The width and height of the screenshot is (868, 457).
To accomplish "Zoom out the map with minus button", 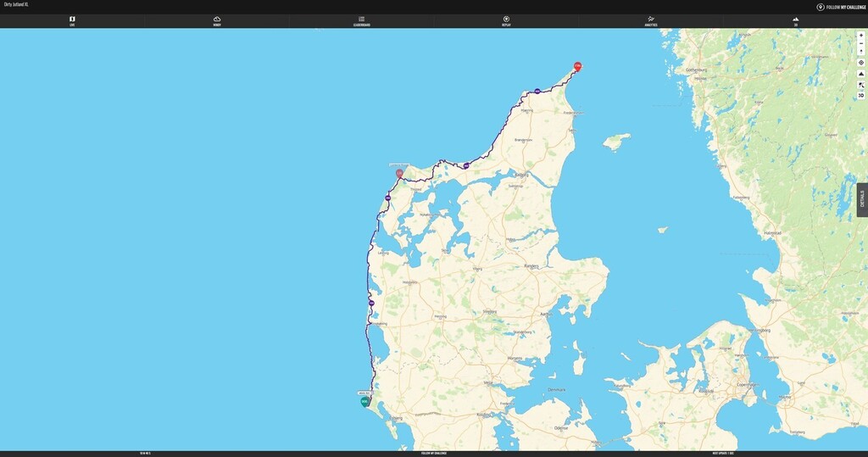I will point(861,43).
